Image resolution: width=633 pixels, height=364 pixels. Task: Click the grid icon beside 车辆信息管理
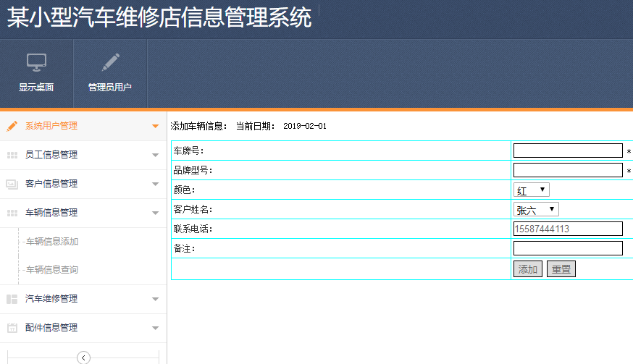[12, 213]
